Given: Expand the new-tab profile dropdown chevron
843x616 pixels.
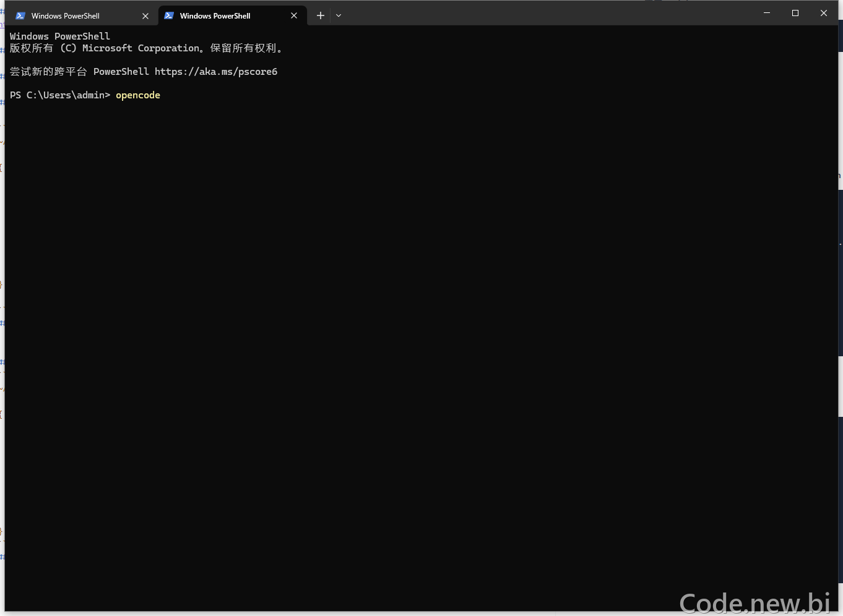Looking at the screenshot, I should [339, 15].
